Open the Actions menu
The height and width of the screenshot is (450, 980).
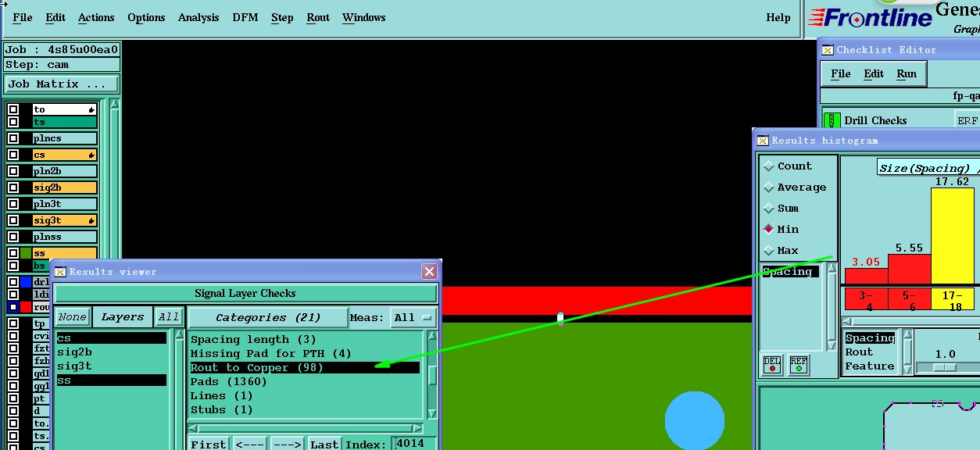[x=96, y=17]
